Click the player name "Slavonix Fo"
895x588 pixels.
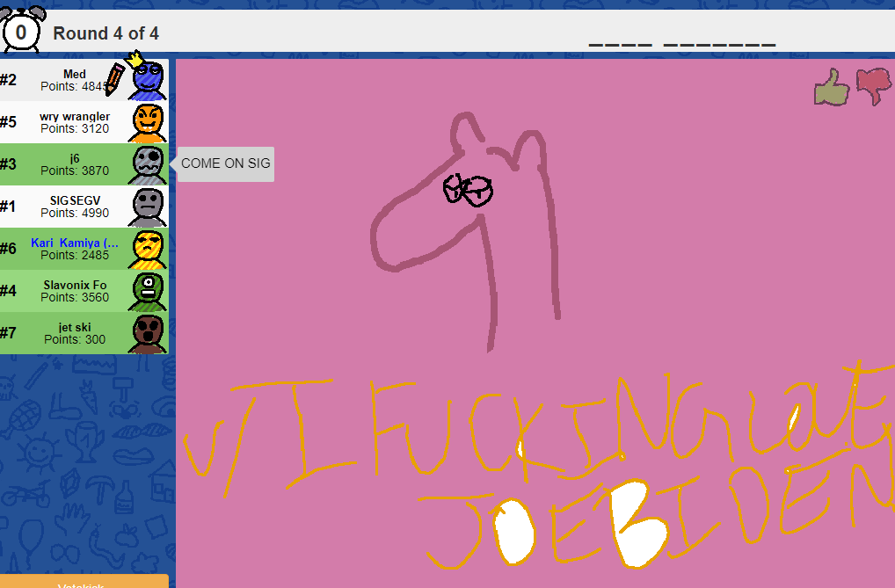[x=75, y=286]
